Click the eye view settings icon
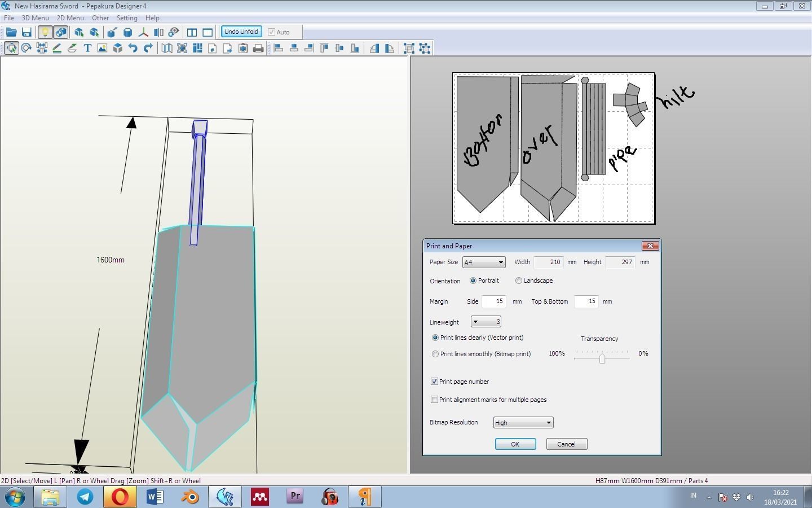 coord(174,32)
